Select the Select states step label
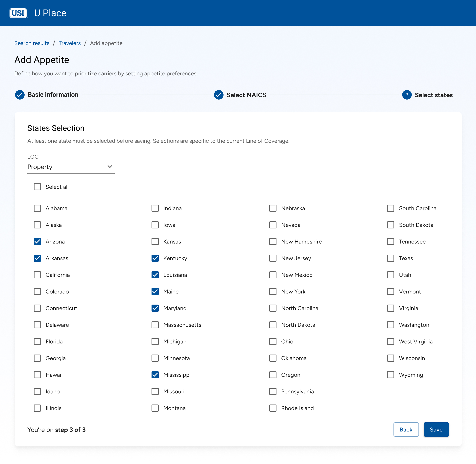This screenshot has height=464, width=476. pos(434,95)
